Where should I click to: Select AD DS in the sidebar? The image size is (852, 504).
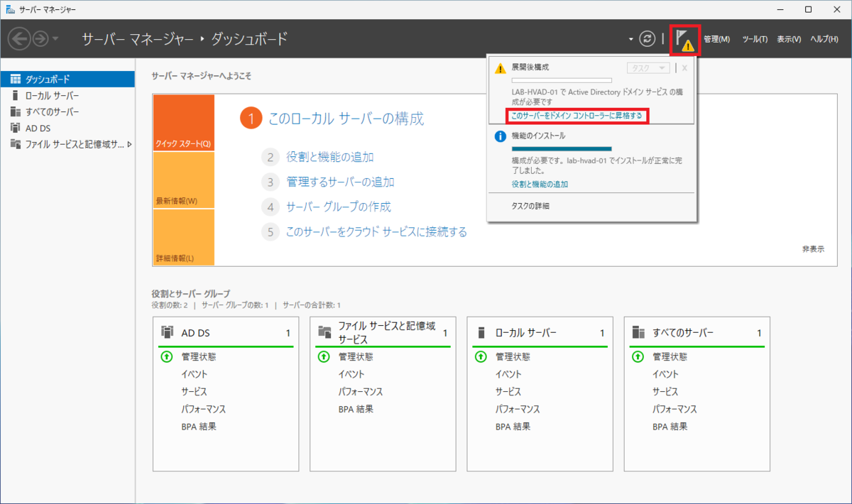(x=67, y=128)
